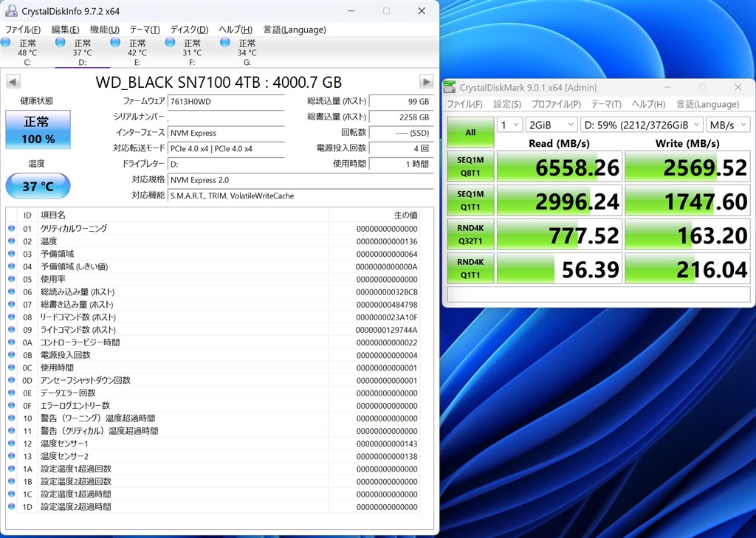
Task: Click the 正常 100% health status button
Action: (38, 130)
